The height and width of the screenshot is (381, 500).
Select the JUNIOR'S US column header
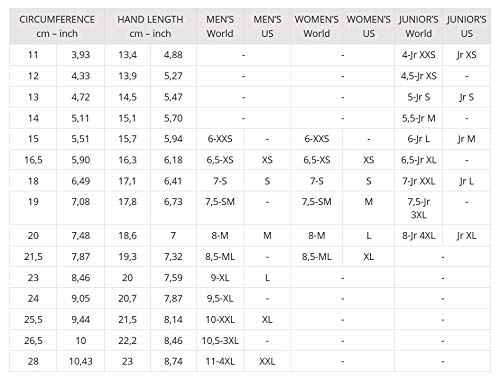point(467,27)
